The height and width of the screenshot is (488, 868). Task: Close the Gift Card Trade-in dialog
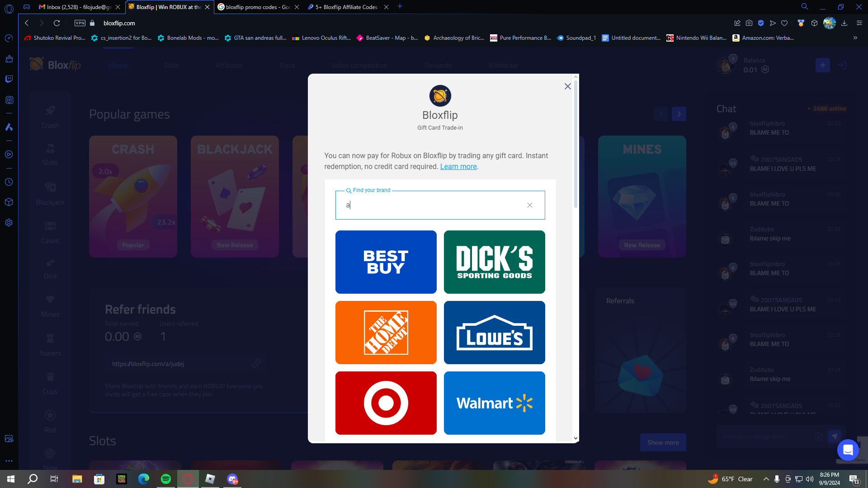click(567, 86)
